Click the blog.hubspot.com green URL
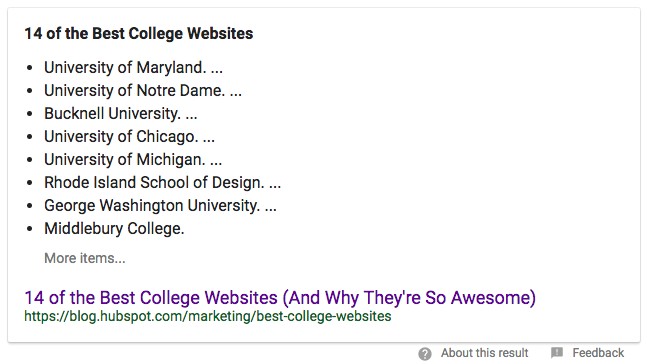Image resolution: width=647 pixels, height=364 pixels. click(x=208, y=316)
